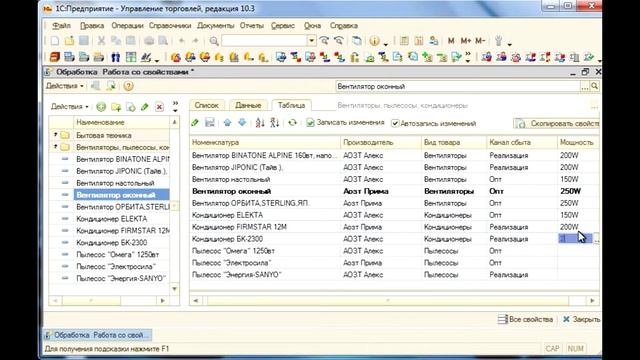
Task: Open the search combo box dropdown arrow
Action: (311, 40)
